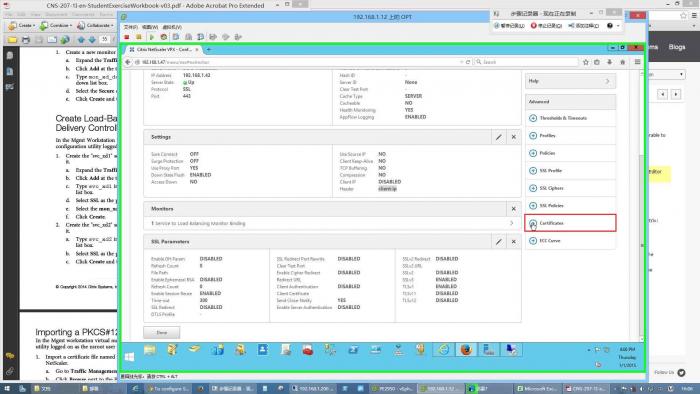Add SSL Ciphers section
The height and width of the screenshot is (394, 700).
570,188
